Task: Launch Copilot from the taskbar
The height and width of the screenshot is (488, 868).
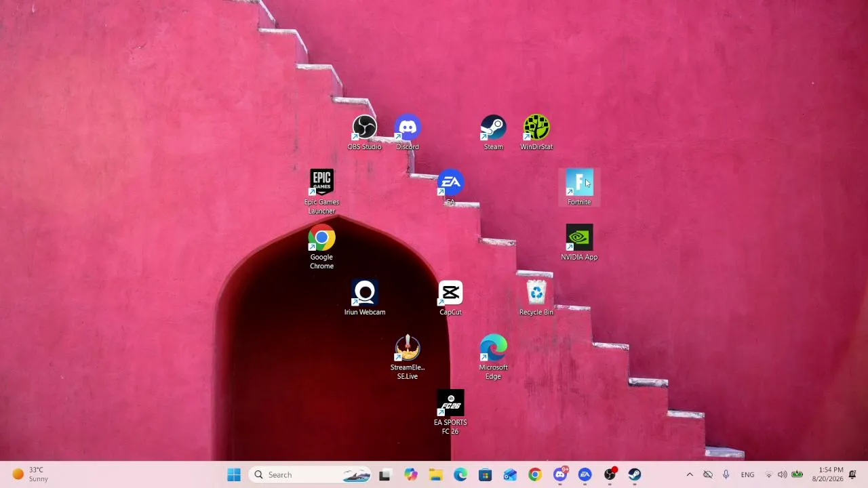Action: (x=410, y=475)
